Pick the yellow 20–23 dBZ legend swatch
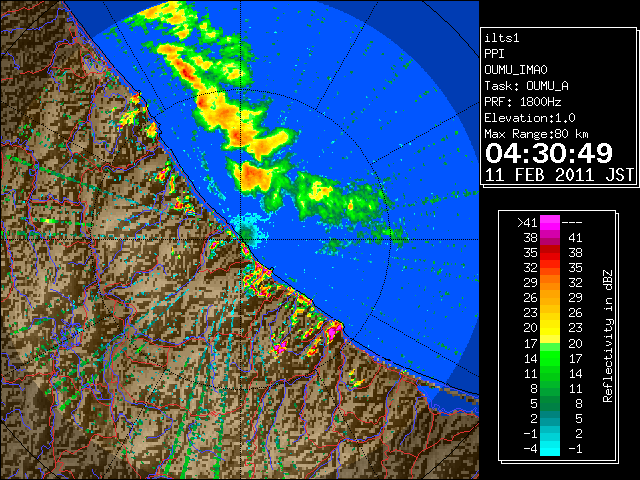The width and height of the screenshot is (640, 480). click(x=550, y=328)
